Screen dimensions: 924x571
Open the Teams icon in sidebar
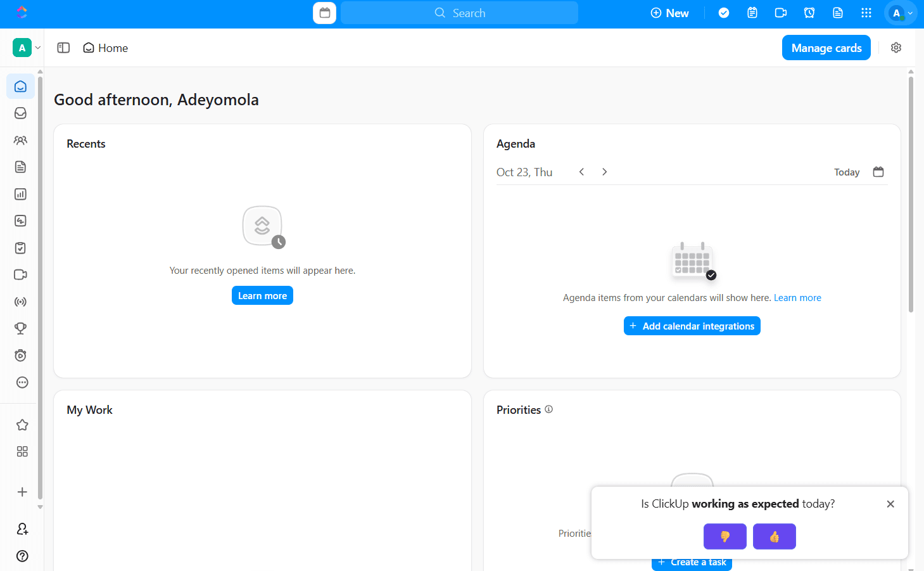click(20, 140)
